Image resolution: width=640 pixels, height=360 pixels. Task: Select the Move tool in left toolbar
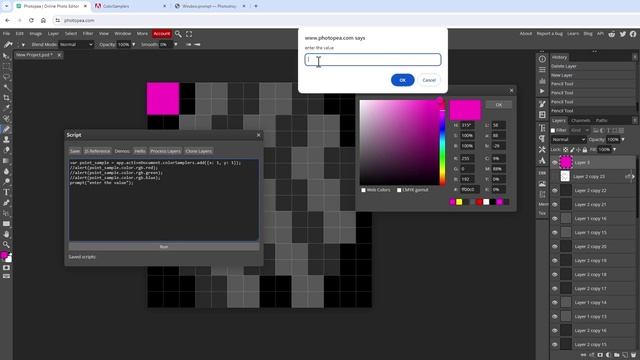point(6,56)
